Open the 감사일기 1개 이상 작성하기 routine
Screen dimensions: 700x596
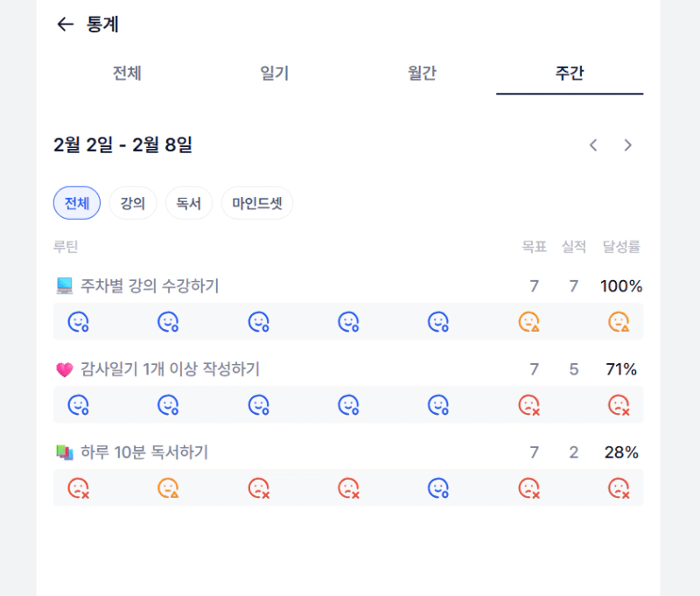[x=170, y=369]
